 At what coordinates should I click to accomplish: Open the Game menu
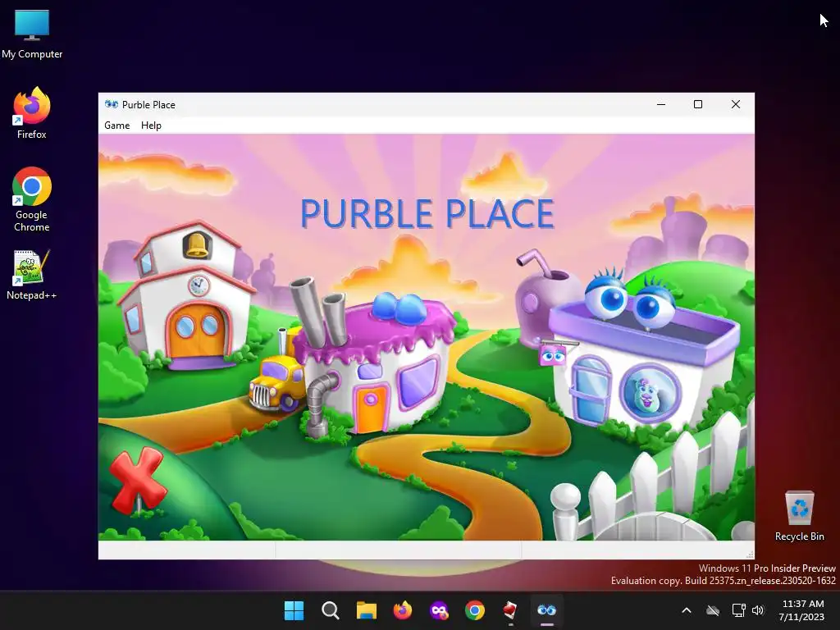click(116, 126)
